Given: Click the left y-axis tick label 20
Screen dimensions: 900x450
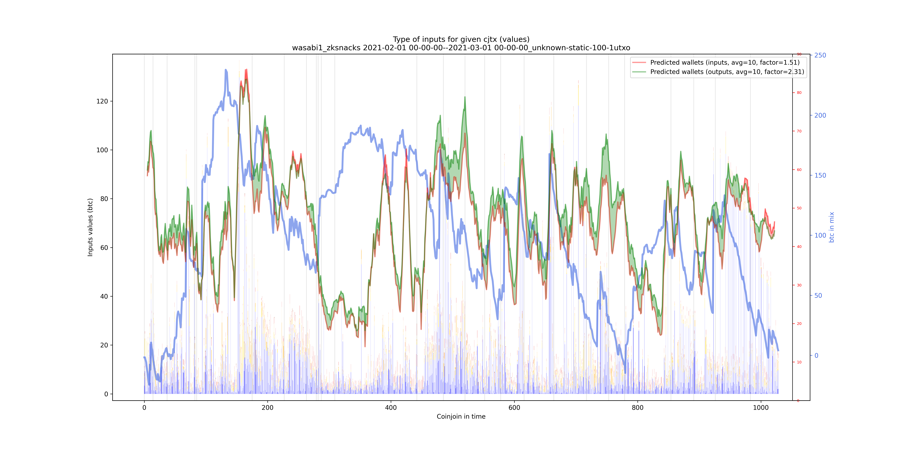Looking at the screenshot, I should 103,345.
